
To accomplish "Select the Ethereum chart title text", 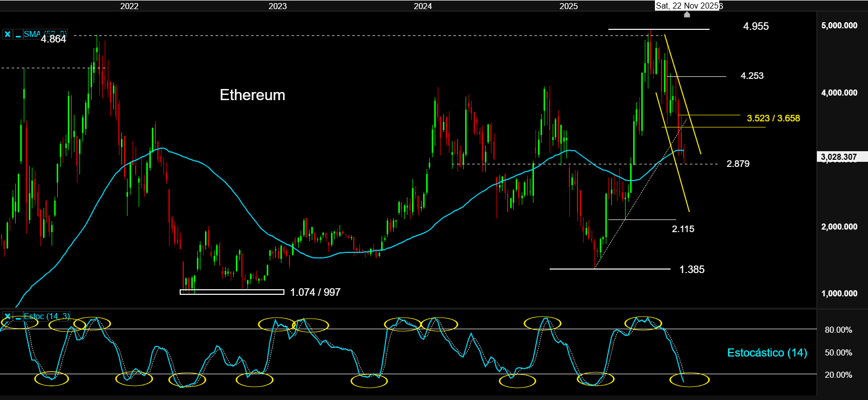I will click(253, 95).
